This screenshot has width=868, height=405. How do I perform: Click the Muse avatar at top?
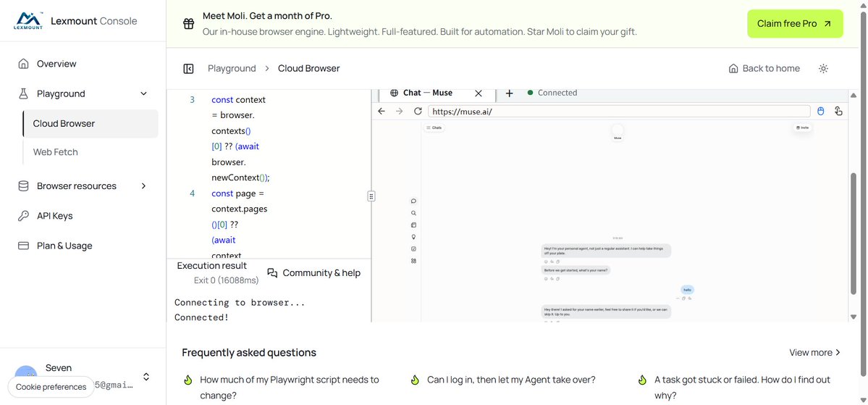click(x=618, y=130)
